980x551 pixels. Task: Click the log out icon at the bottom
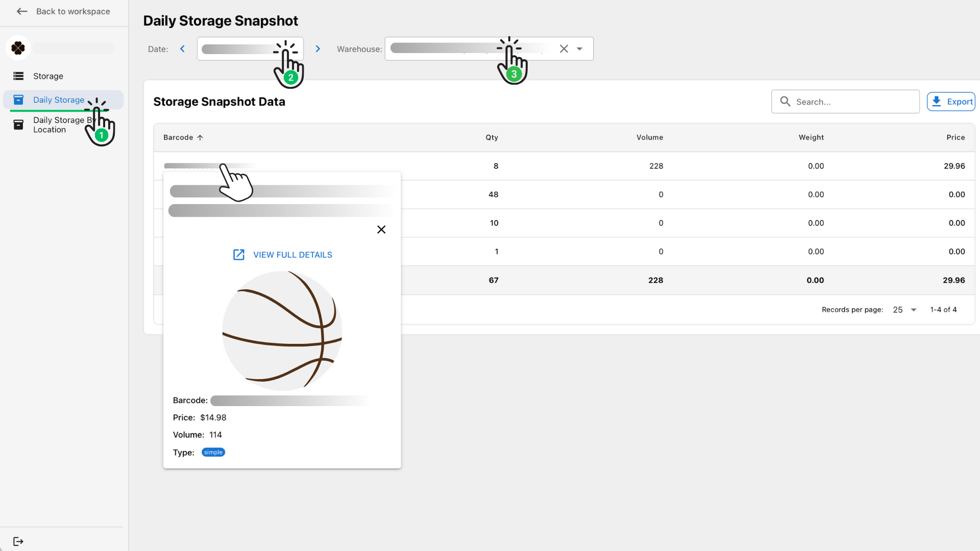tap(18, 541)
